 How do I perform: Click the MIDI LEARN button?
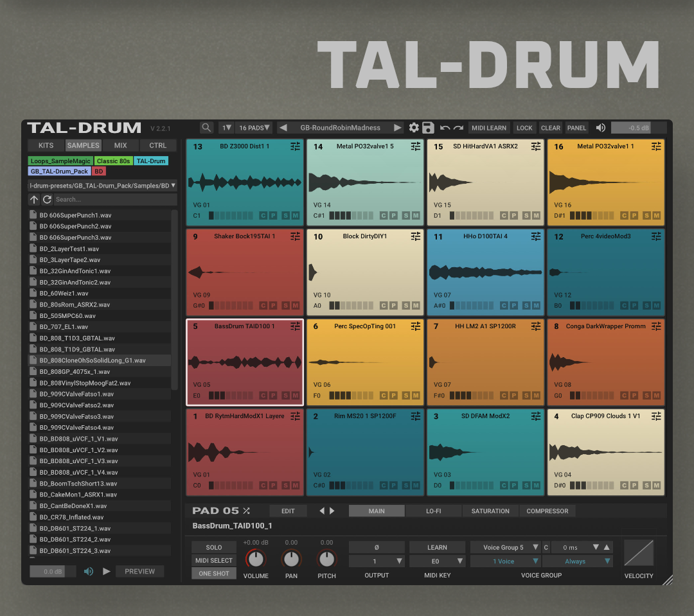click(x=489, y=128)
